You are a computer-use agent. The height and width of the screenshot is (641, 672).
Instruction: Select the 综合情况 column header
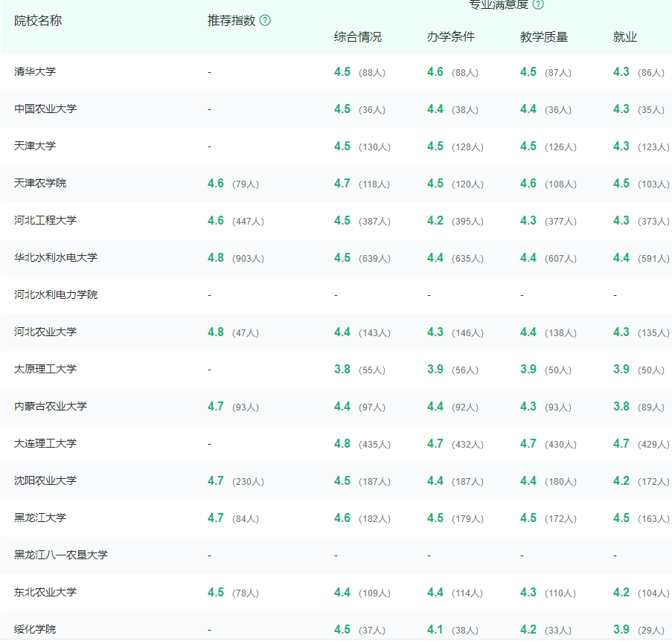pyautogui.click(x=357, y=37)
